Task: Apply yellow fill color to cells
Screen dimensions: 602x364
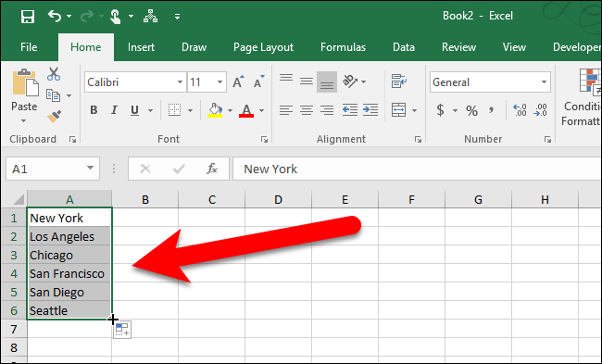Action: coord(216,110)
